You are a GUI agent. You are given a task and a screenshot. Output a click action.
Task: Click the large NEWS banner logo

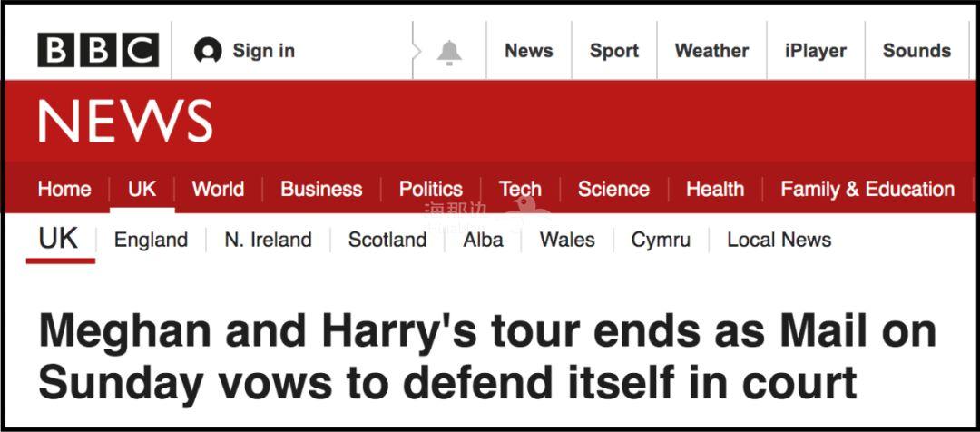coord(125,121)
